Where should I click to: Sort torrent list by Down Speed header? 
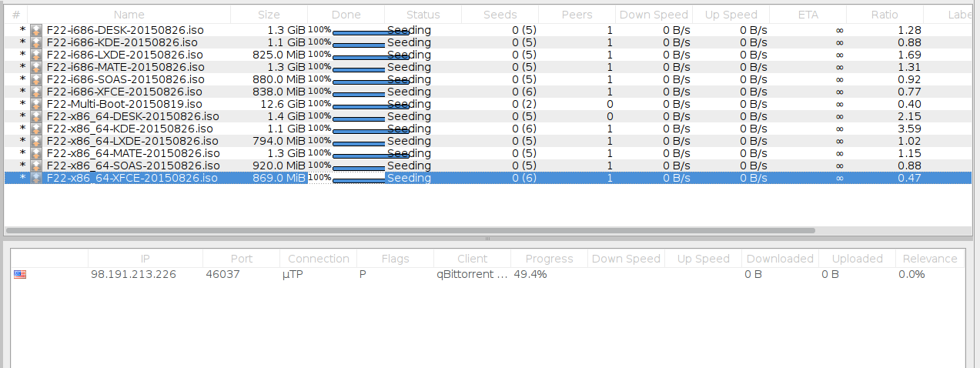tap(654, 15)
